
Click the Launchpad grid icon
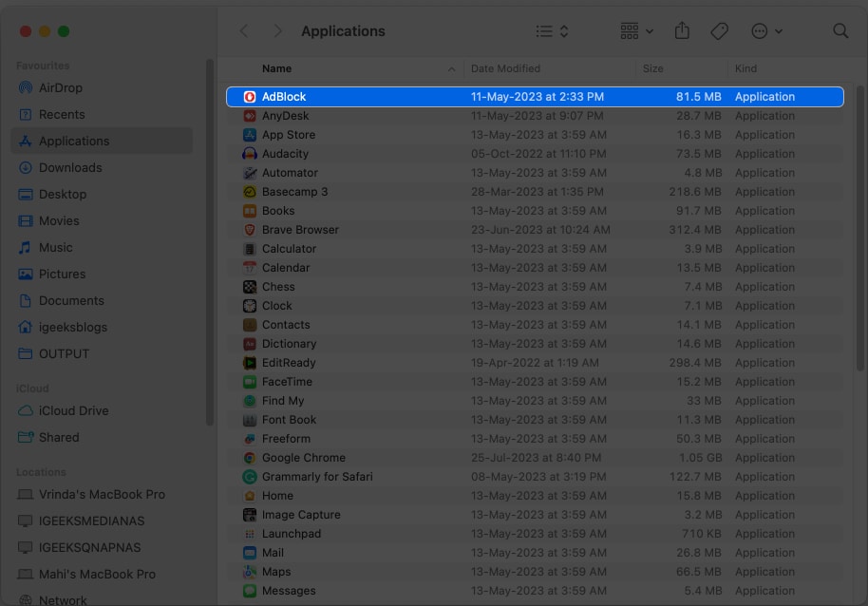[x=250, y=534]
